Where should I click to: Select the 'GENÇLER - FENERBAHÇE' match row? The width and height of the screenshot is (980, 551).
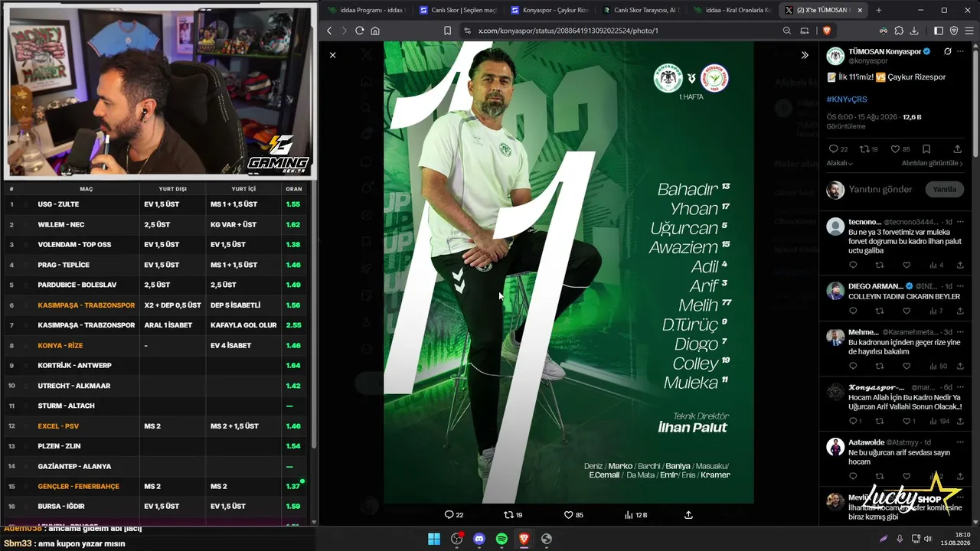(156, 487)
